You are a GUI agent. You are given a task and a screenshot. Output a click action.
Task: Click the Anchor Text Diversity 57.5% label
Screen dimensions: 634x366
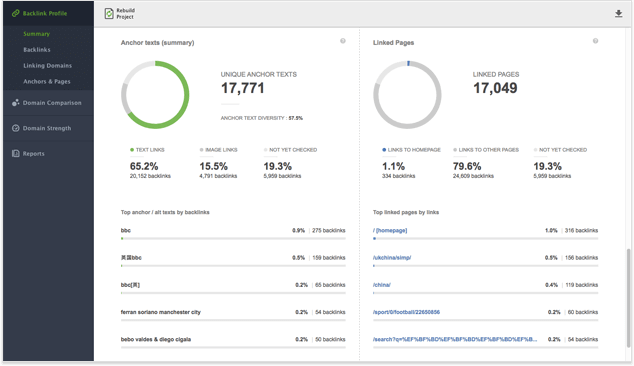[x=262, y=118]
